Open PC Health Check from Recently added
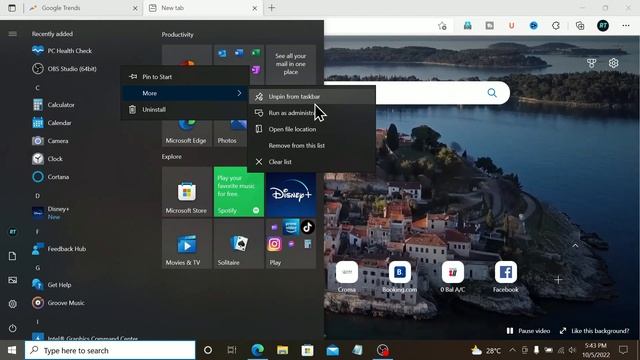 [x=62, y=51]
